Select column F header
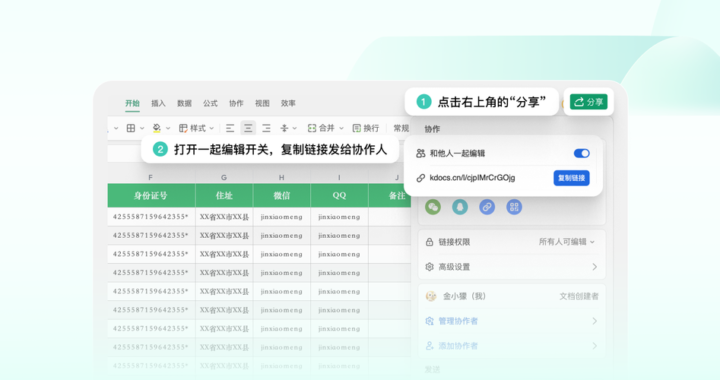The height and width of the screenshot is (380, 720). point(151,177)
